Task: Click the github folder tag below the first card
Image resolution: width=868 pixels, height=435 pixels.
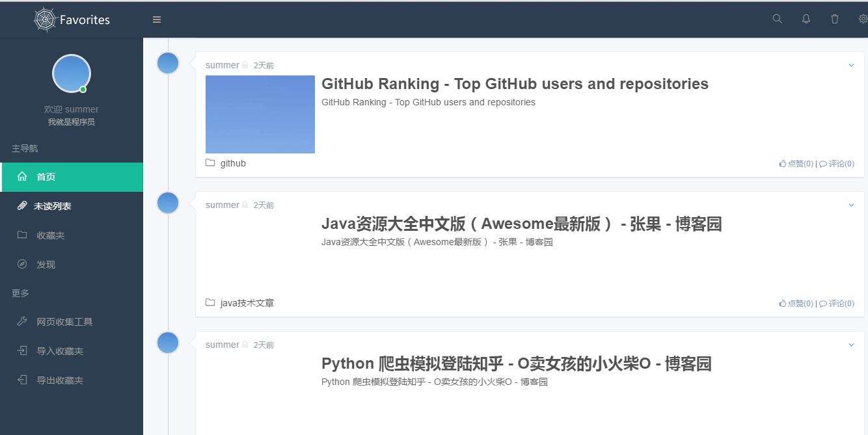Action: tap(226, 163)
